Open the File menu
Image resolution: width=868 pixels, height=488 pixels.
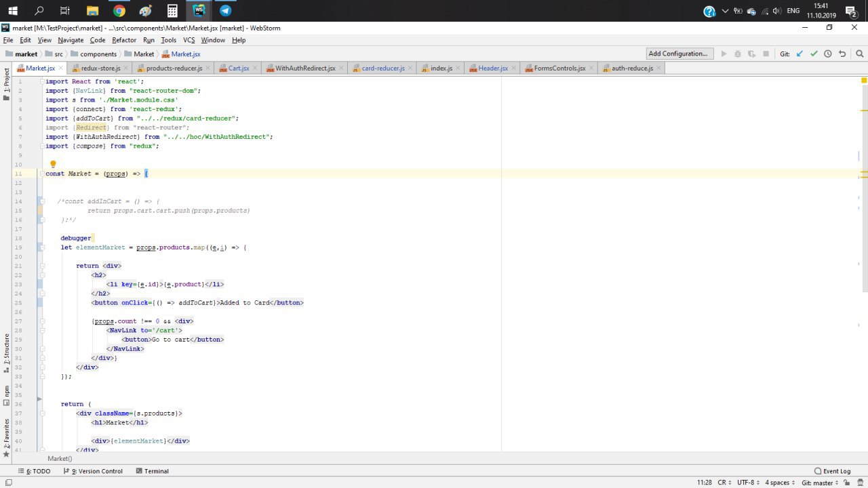click(x=8, y=40)
